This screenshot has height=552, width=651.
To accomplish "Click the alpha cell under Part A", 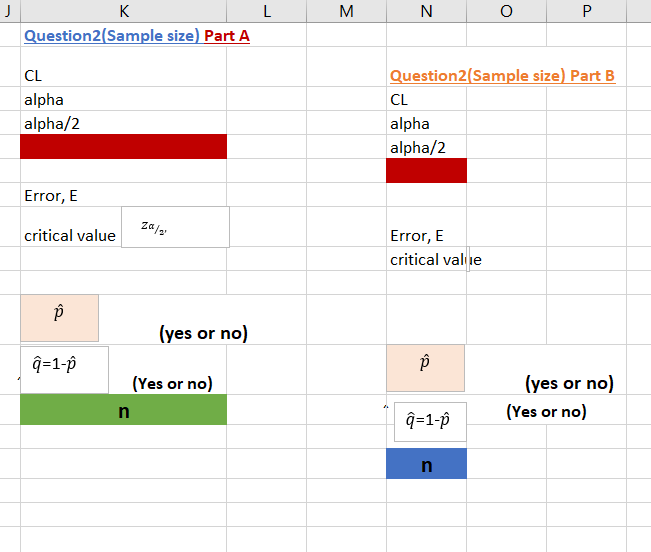I will [124, 99].
